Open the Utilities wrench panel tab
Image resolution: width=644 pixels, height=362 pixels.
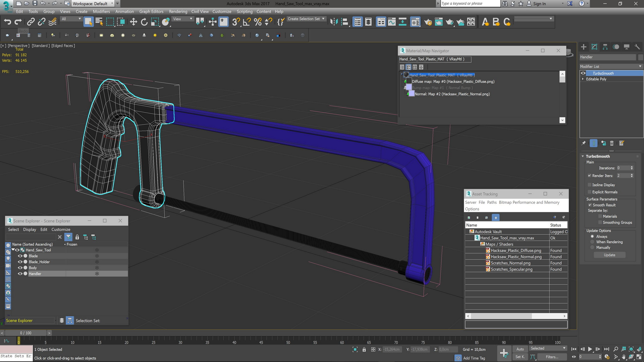(637, 47)
